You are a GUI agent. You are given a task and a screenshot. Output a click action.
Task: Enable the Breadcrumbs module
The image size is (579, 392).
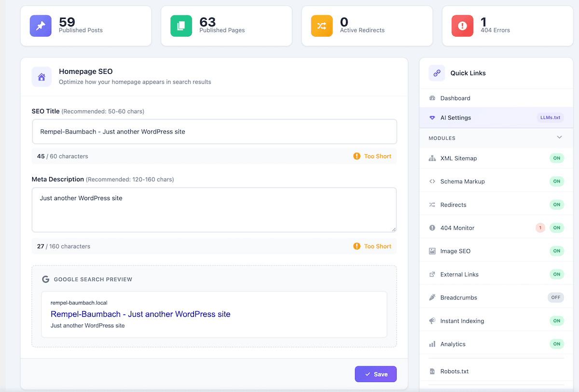(x=556, y=297)
